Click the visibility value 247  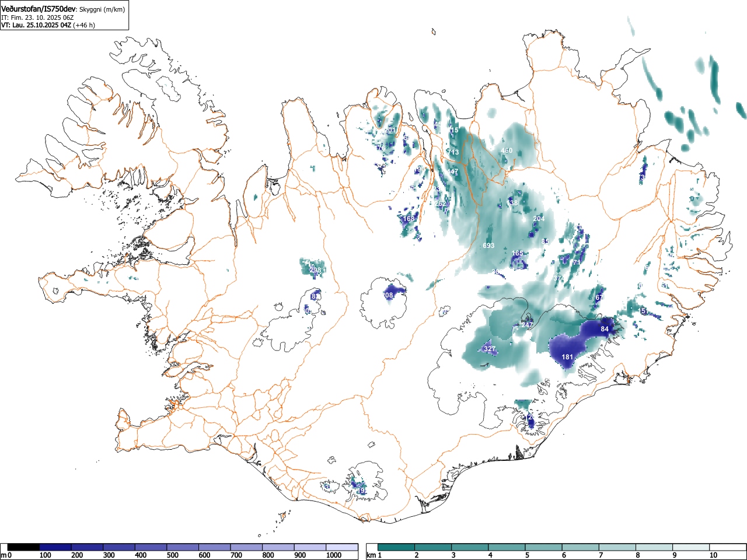click(x=527, y=325)
